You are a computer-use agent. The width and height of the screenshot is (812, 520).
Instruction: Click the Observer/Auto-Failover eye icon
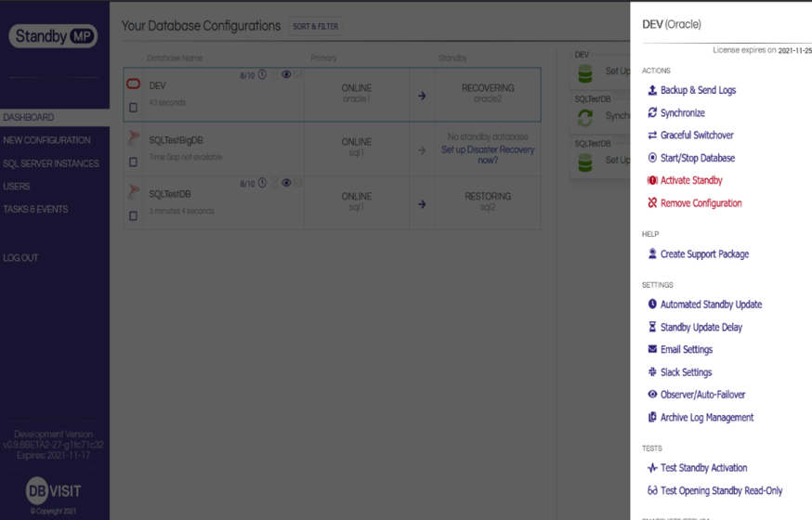(x=652, y=395)
